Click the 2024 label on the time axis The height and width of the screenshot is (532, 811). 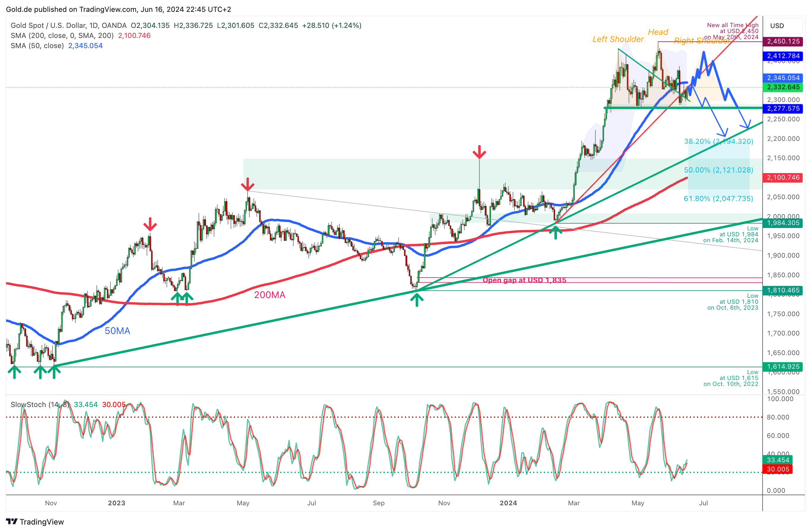point(508,503)
